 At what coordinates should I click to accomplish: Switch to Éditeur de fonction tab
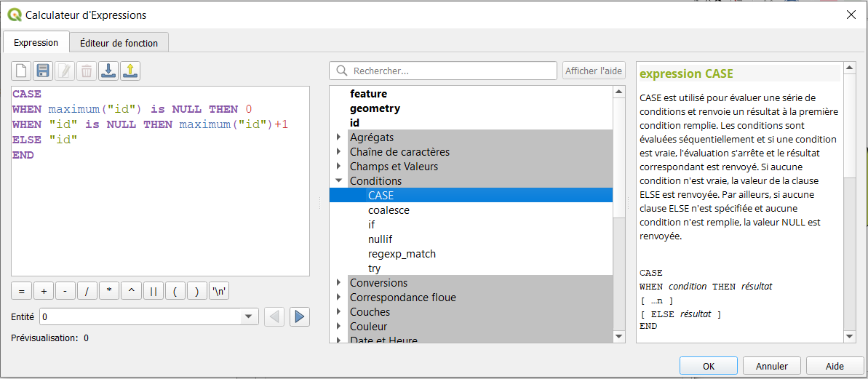pyautogui.click(x=119, y=43)
